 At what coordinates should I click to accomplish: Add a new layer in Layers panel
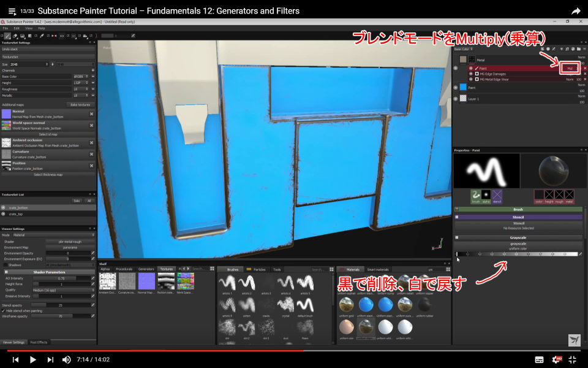pos(562,49)
